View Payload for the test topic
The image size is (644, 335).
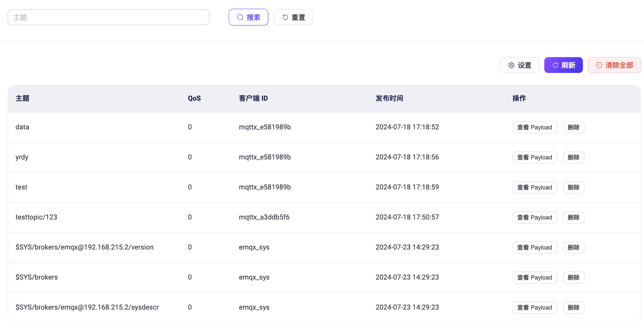534,187
